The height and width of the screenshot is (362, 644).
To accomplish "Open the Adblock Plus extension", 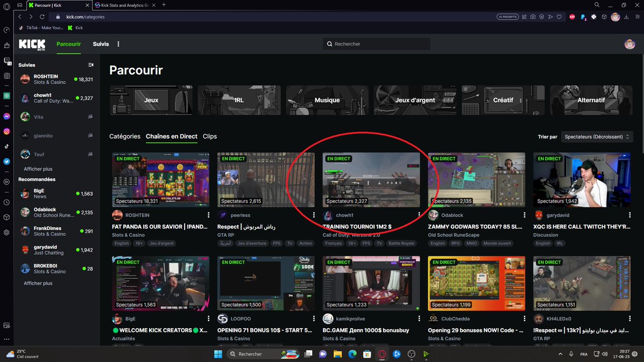I will coord(572,17).
